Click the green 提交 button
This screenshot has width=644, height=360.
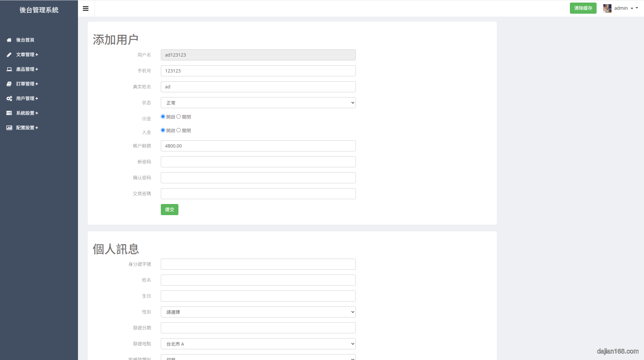(169, 210)
